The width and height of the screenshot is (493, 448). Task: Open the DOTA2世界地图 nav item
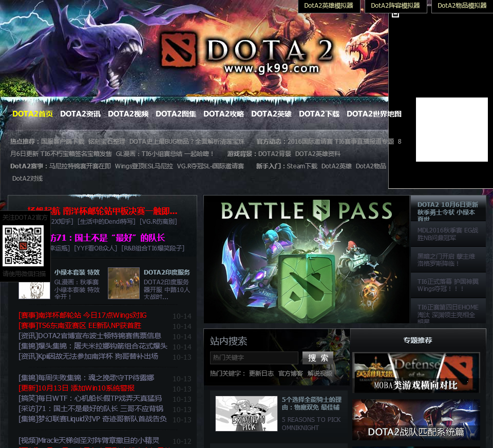point(374,114)
